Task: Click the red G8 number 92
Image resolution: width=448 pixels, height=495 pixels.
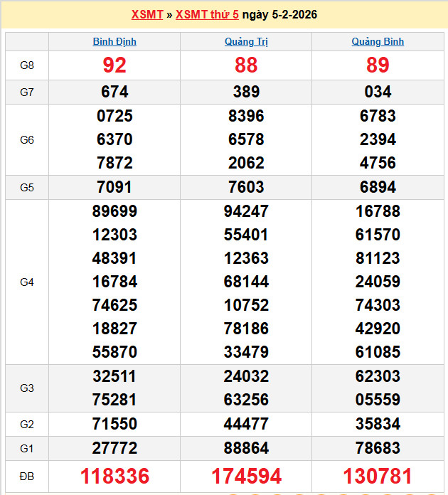Action: 114,65
